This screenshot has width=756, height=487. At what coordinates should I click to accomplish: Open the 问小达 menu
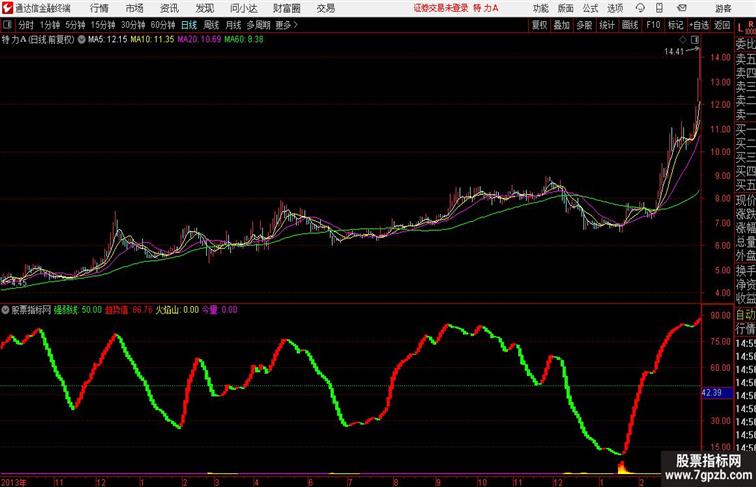[243, 8]
